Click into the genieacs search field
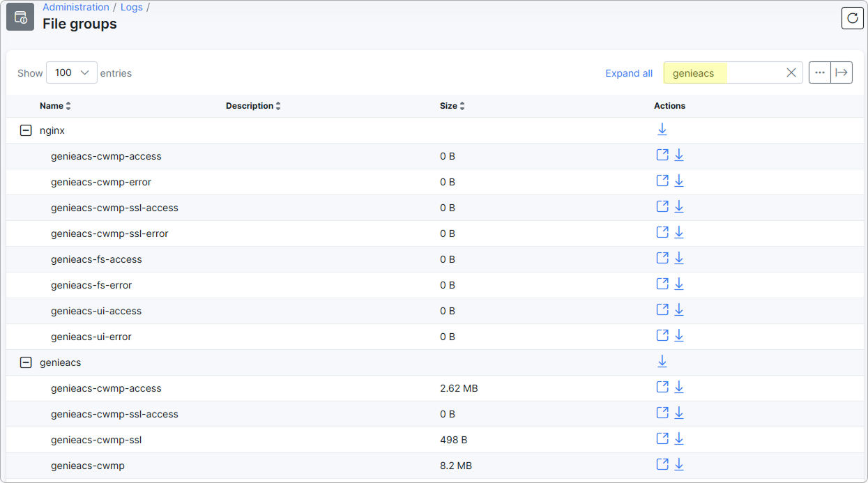This screenshot has height=483, width=868. (733, 72)
